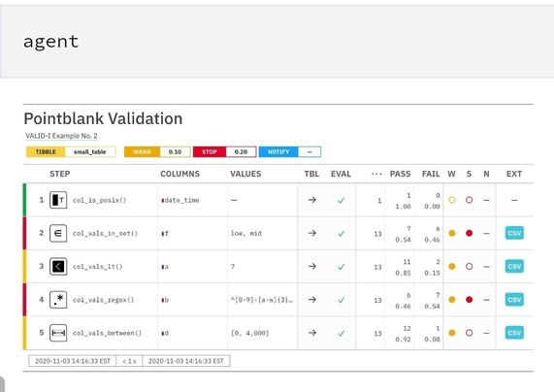Click the col_vals_between range icon
The width and height of the screenshot is (554, 392).
pyautogui.click(x=58, y=333)
